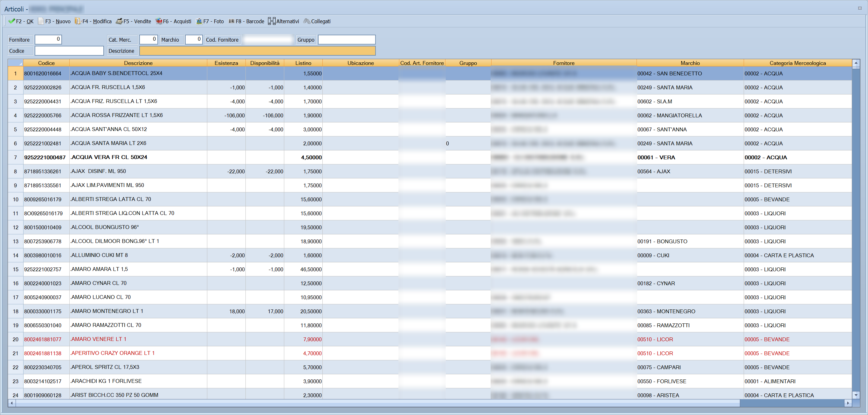Click the Ubicazione column header
Image resolution: width=868 pixels, height=415 pixels.
[361, 63]
